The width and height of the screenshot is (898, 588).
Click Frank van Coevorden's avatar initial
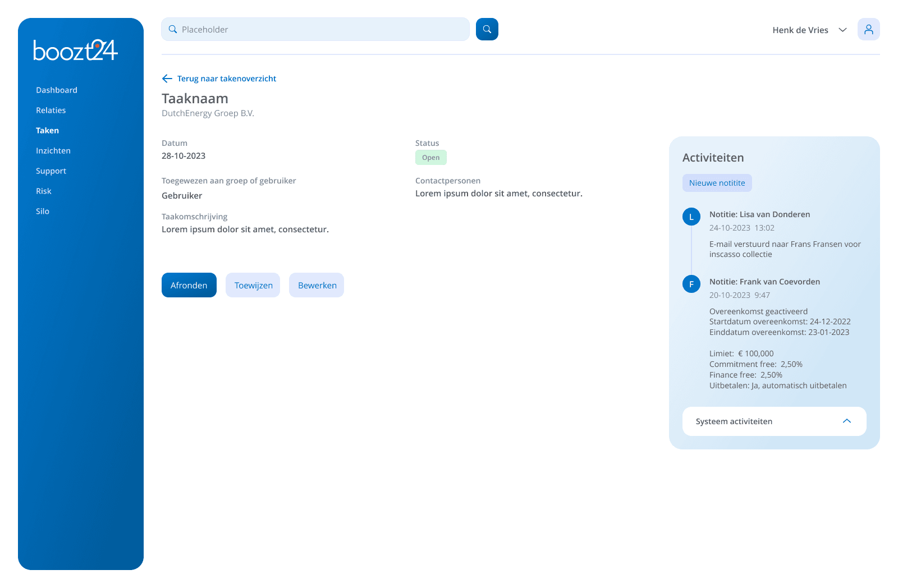[x=691, y=284]
